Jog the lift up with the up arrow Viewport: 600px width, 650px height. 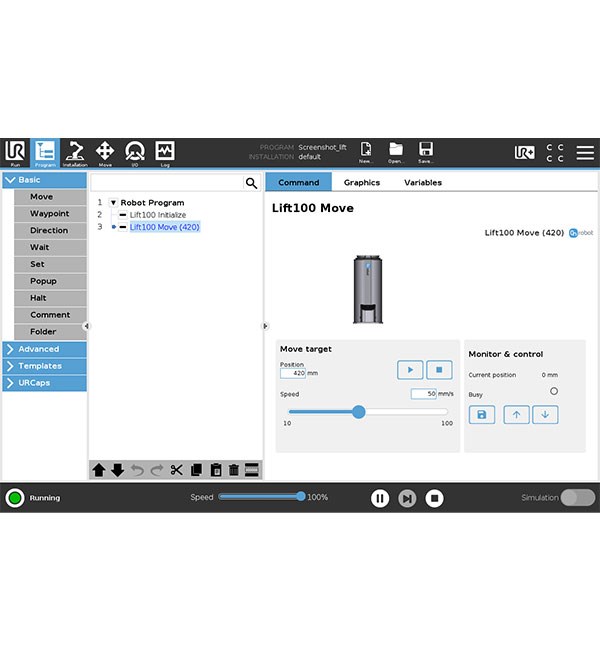pyautogui.click(x=516, y=415)
